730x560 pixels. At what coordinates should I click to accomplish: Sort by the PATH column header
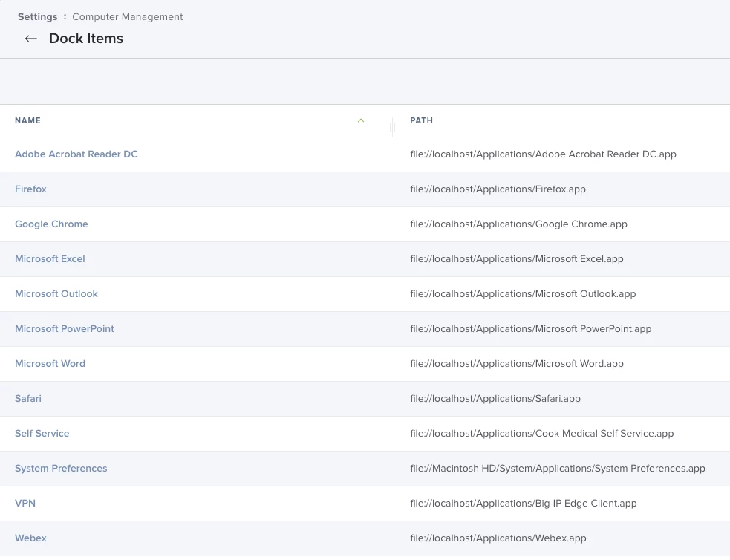point(421,120)
